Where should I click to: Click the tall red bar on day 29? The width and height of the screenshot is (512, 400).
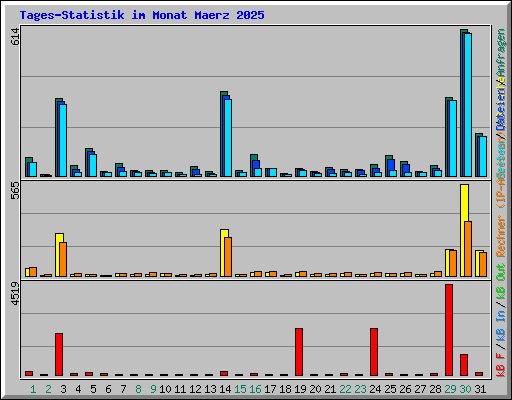pos(449,330)
